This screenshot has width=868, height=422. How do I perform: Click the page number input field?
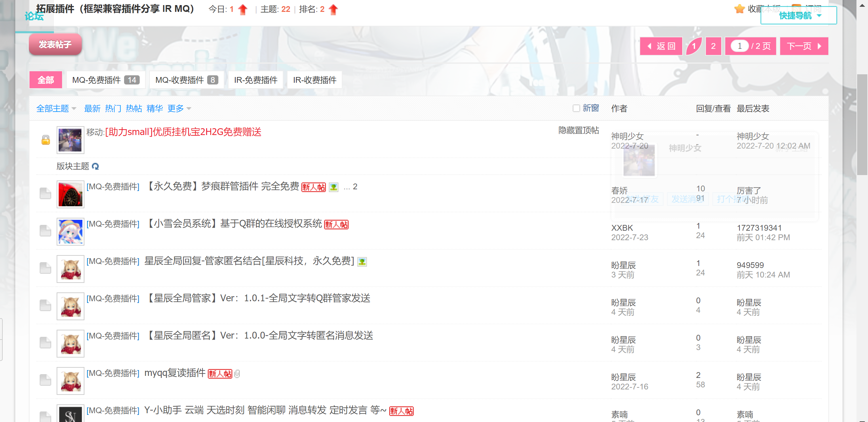739,46
